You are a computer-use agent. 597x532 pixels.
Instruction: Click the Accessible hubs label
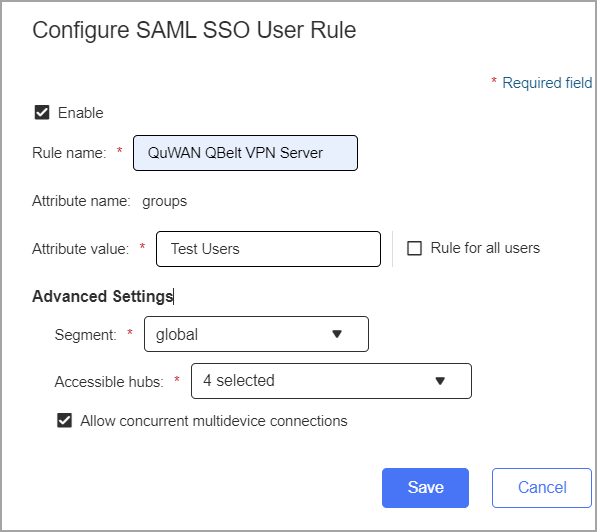[109, 382]
